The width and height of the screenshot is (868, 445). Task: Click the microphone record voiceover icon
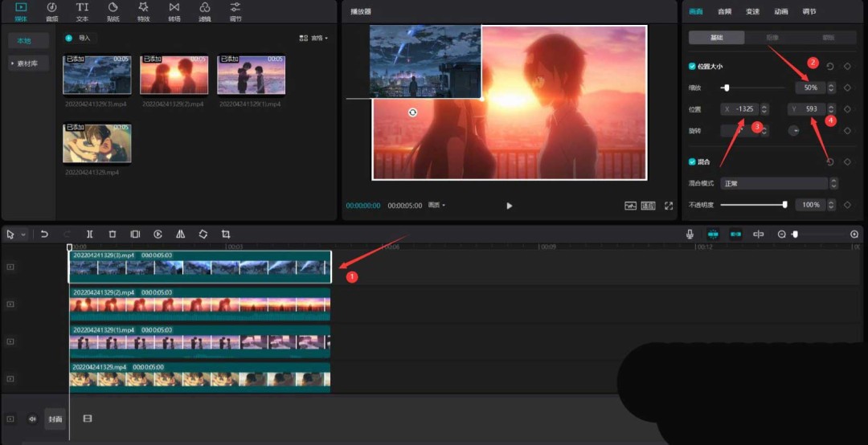690,234
